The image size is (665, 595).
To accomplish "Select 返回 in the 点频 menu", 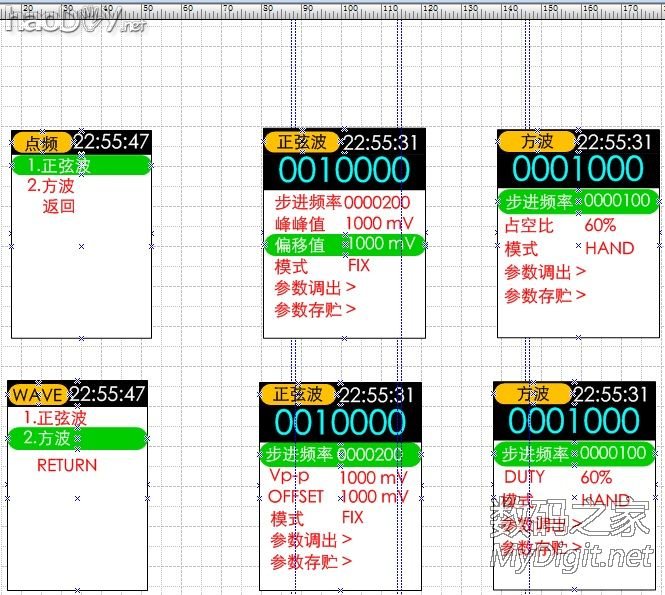I will pos(59,207).
